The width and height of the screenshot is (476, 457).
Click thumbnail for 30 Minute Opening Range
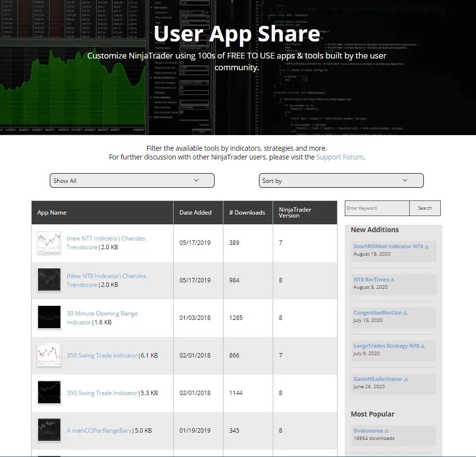tap(49, 318)
